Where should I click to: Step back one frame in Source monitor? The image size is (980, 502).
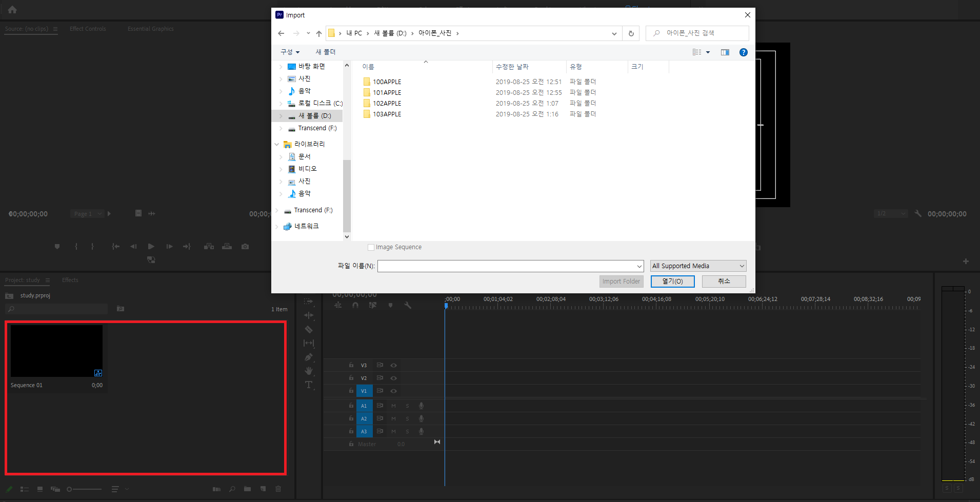(133, 247)
